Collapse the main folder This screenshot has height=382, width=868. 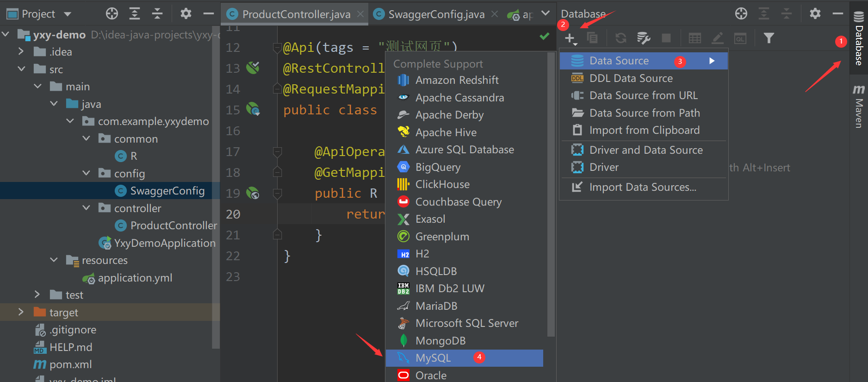click(x=38, y=86)
